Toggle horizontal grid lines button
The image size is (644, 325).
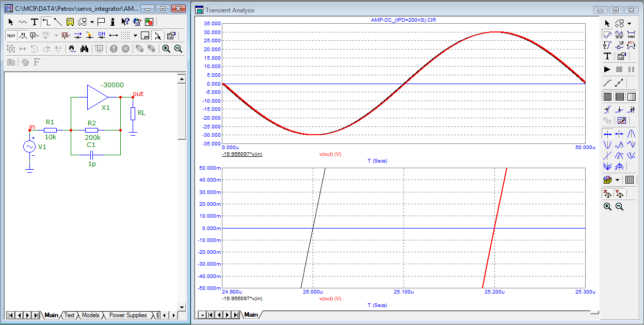pos(620,96)
